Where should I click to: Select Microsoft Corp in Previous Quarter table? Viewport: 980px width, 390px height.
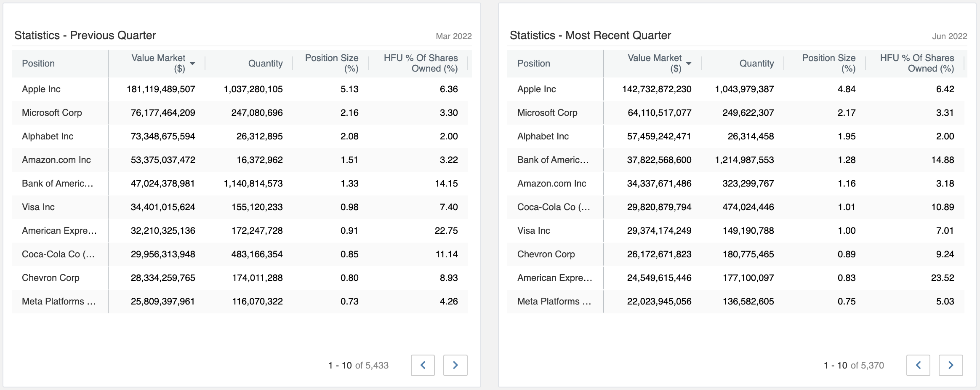coord(52,113)
